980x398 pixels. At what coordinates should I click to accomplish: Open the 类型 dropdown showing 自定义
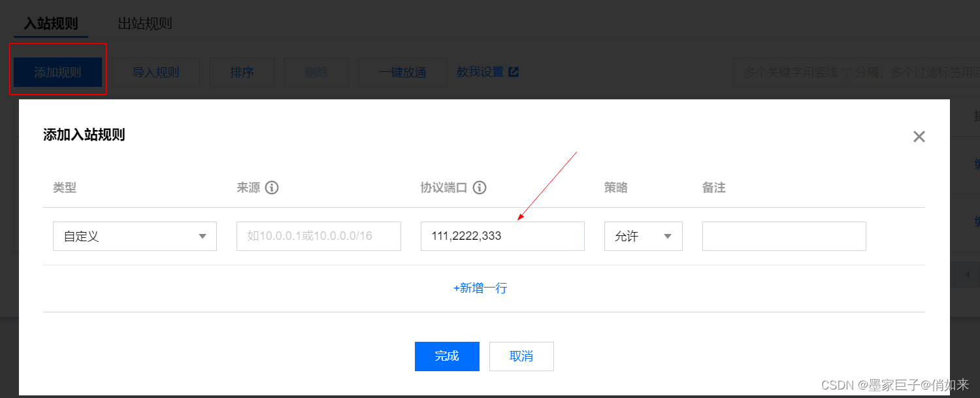134,236
